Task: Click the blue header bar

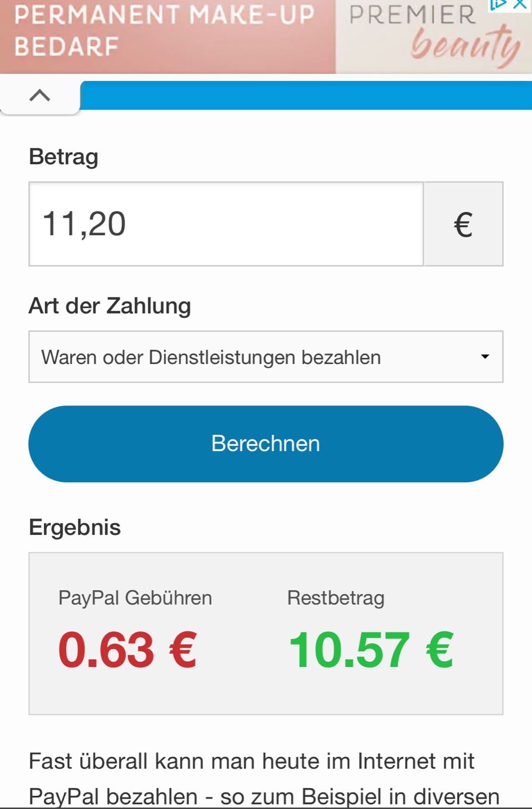Action: [x=306, y=95]
